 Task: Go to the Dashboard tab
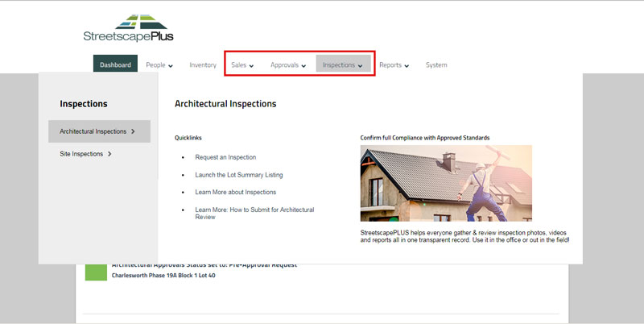[115, 64]
